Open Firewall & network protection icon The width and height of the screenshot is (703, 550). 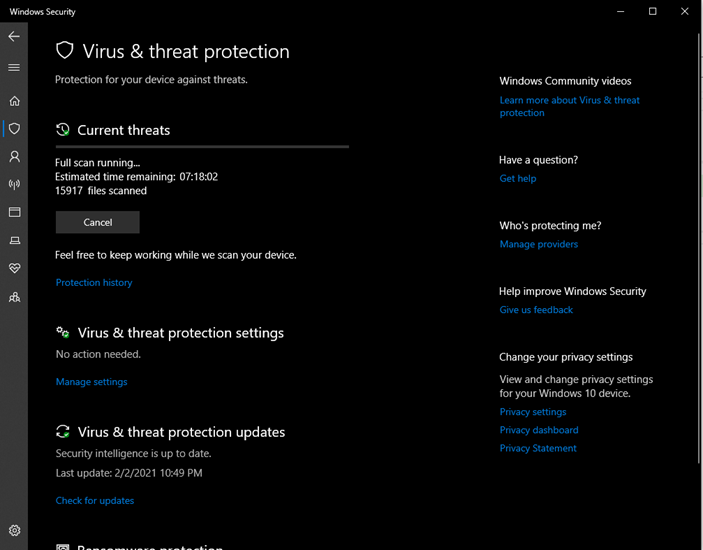point(14,184)
